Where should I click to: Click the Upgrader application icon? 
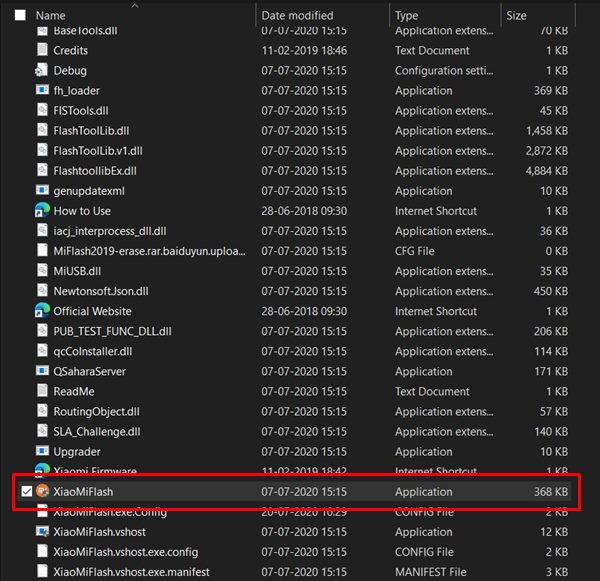click(x=42, y=451)
